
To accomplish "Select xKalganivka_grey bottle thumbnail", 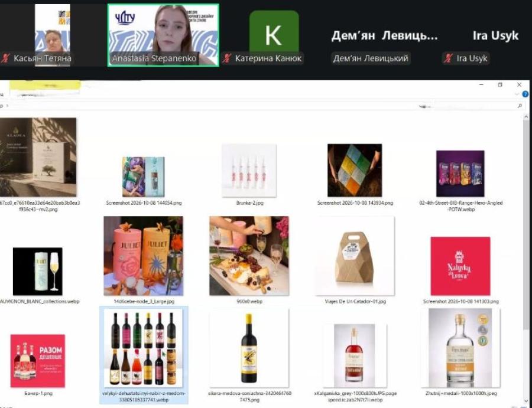I will pyautogui.click(x=355, y=355).
